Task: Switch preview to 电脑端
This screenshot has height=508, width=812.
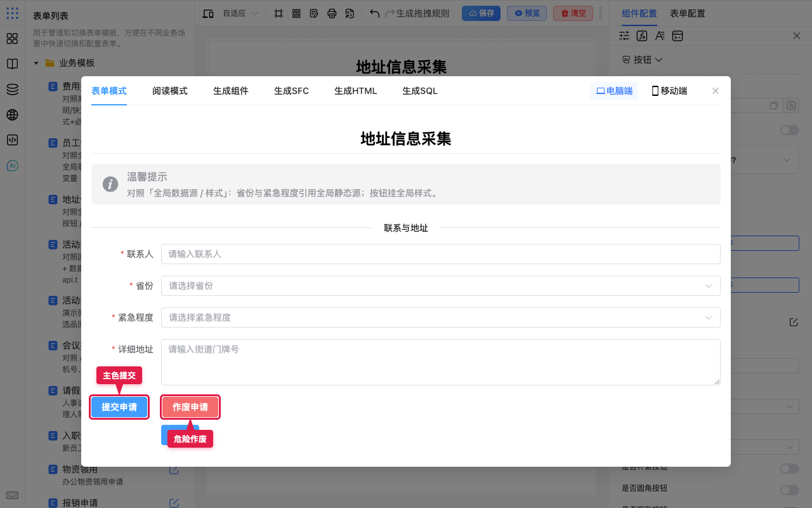Action: click(614, 91)
